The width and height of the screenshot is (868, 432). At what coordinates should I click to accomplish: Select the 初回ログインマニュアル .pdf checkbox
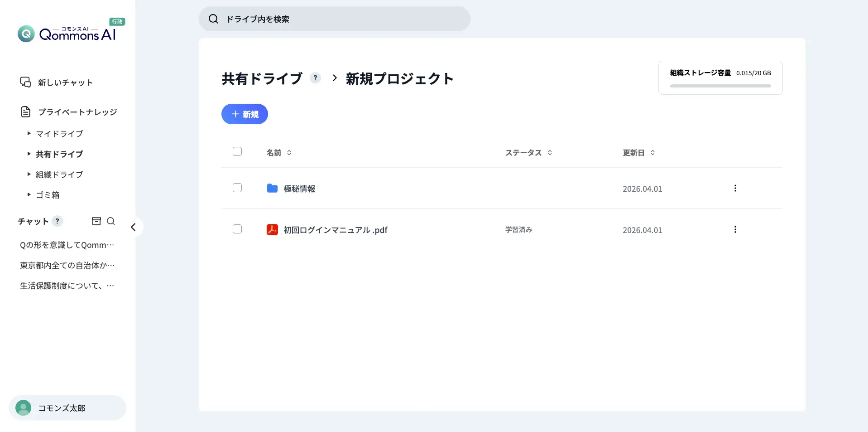pyautogui.click(x=237, y=229)
